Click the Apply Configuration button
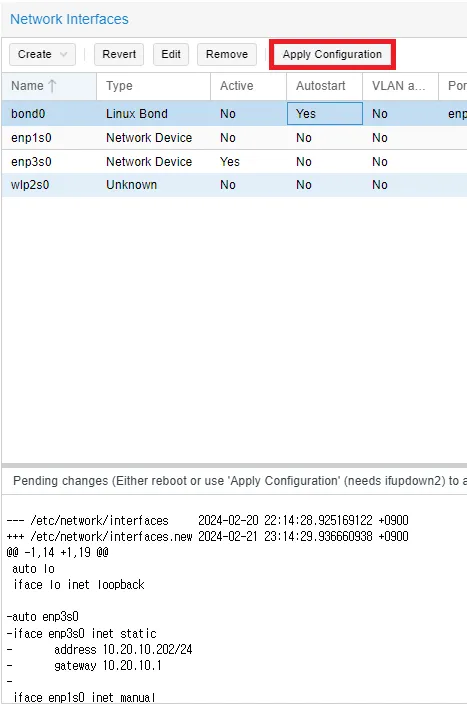 (x=332, y=54)
